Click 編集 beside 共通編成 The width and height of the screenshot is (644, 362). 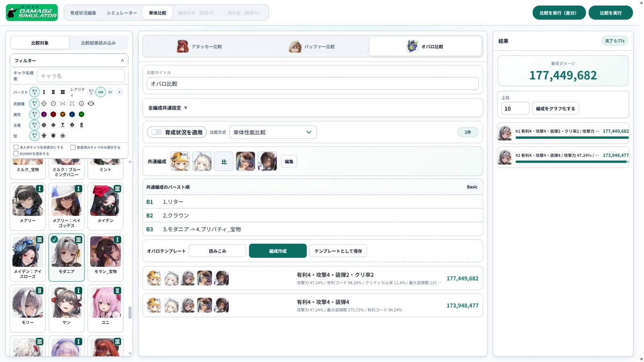tap(289, 161)
